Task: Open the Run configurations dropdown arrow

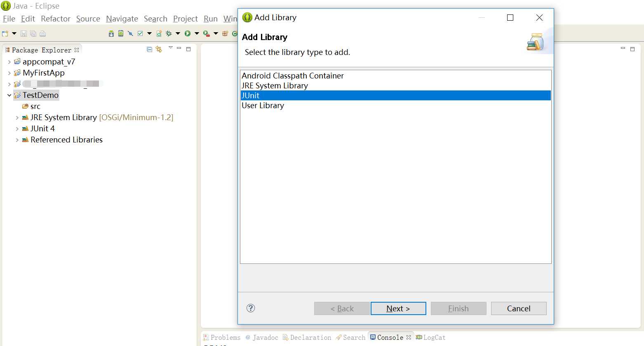Action: (197, 33)
